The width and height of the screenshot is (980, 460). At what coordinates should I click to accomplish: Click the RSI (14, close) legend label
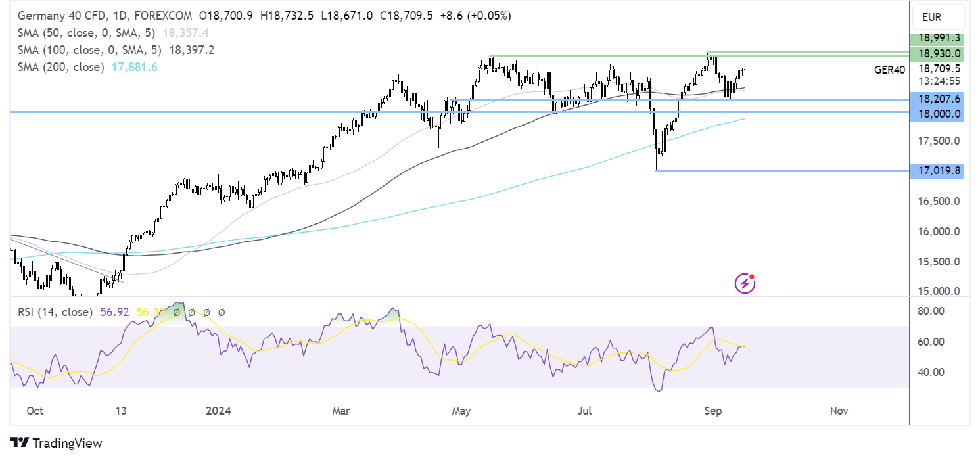(57, 312)
